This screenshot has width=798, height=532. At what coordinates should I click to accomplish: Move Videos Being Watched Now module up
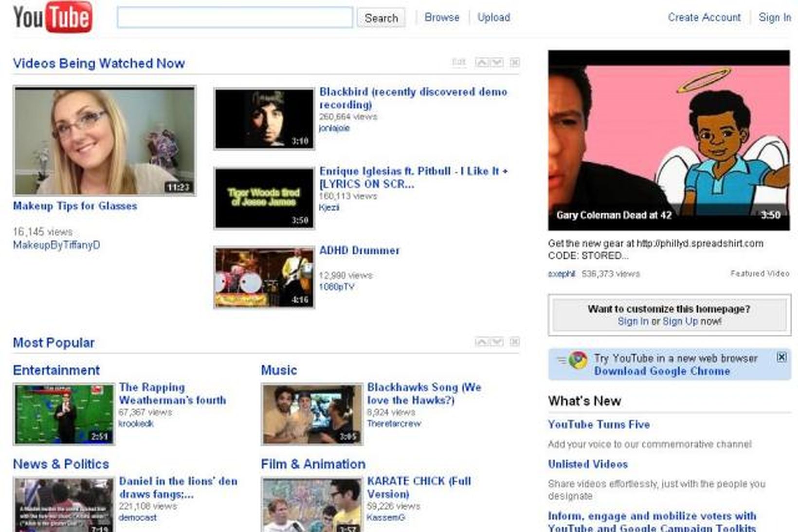pyautogui.click(x=482, y=62)
